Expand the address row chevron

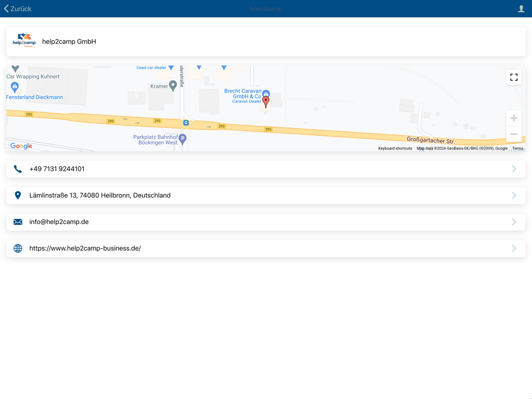[514, 195]
